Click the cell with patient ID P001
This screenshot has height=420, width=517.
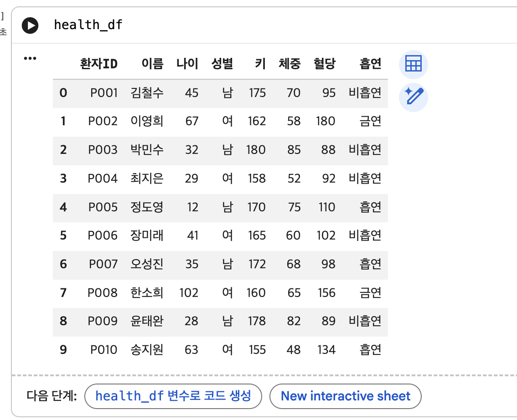coord(104,93)
